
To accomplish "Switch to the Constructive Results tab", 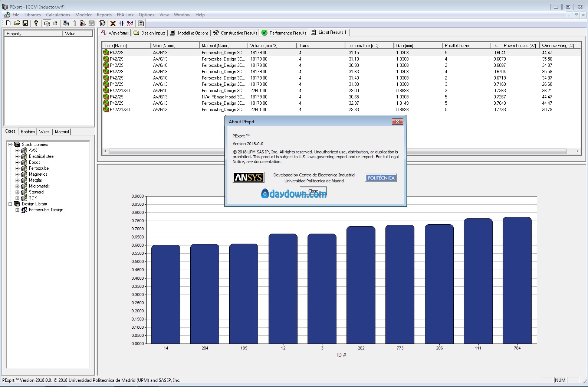I will coord(235,33).
